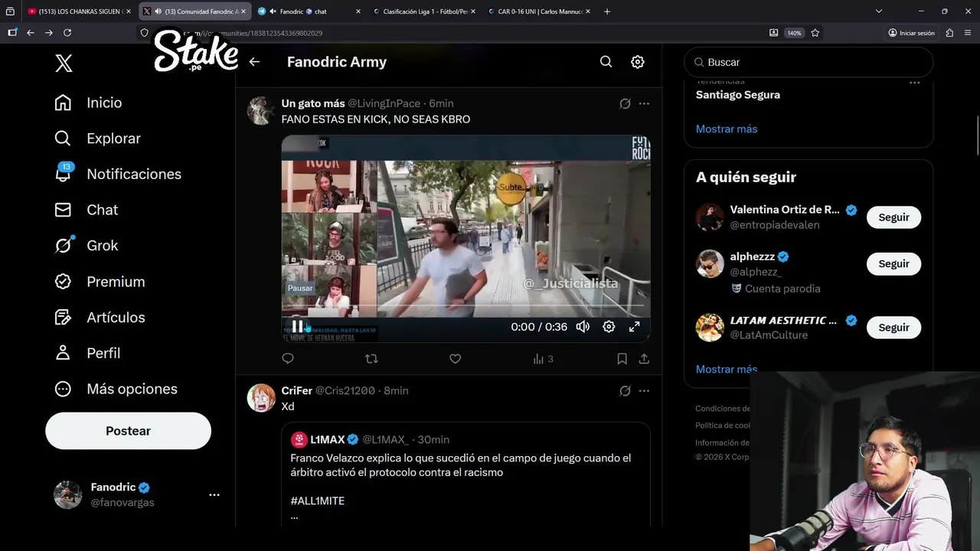Image resolution: width=980 pixels, height=551 pixels.
Task: Switch to CAR 0-16 UNI tab
Action: tap(540, 11)
